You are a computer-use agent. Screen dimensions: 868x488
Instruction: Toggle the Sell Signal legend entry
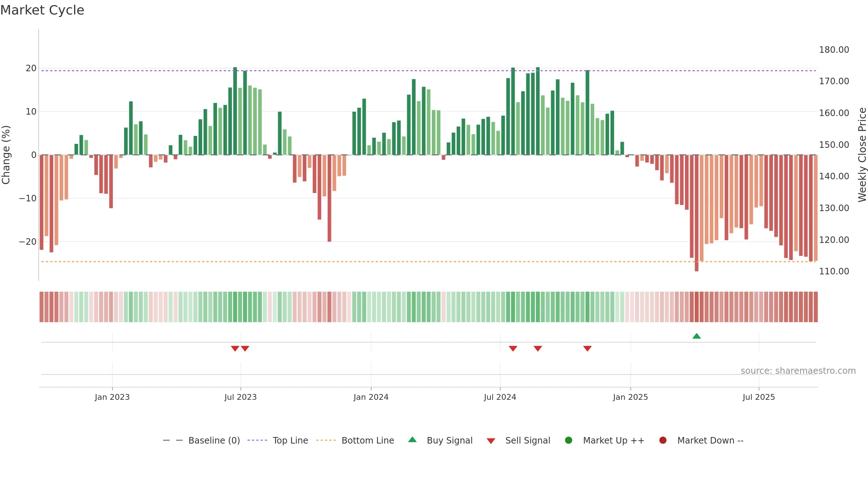point(518,440)
